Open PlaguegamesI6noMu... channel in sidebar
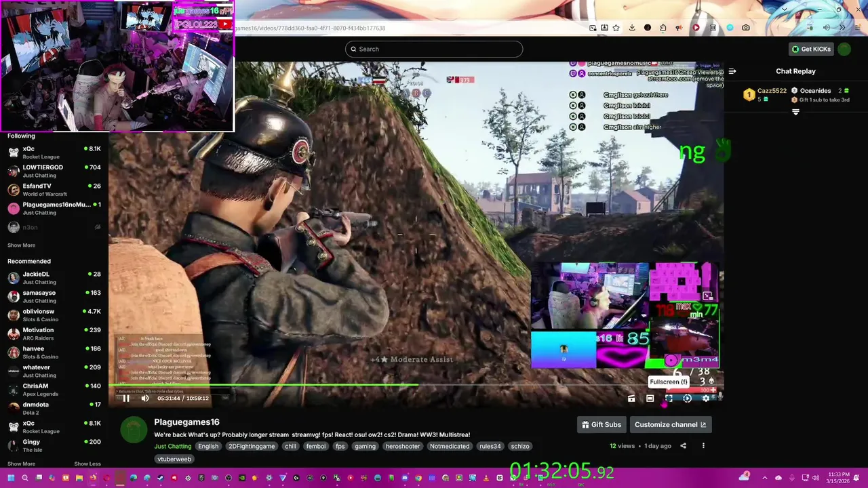The image size is (868, 488). pyautogui.click(x=54, y=208)
